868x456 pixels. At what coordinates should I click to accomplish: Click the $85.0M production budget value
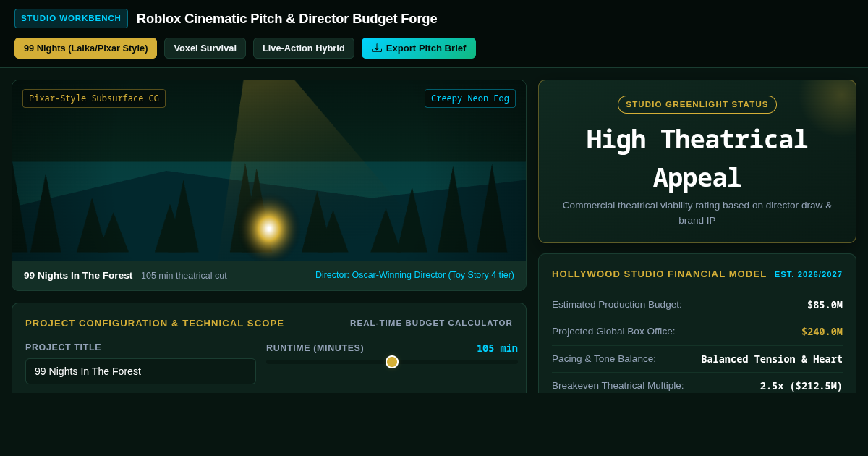point(825,305)
